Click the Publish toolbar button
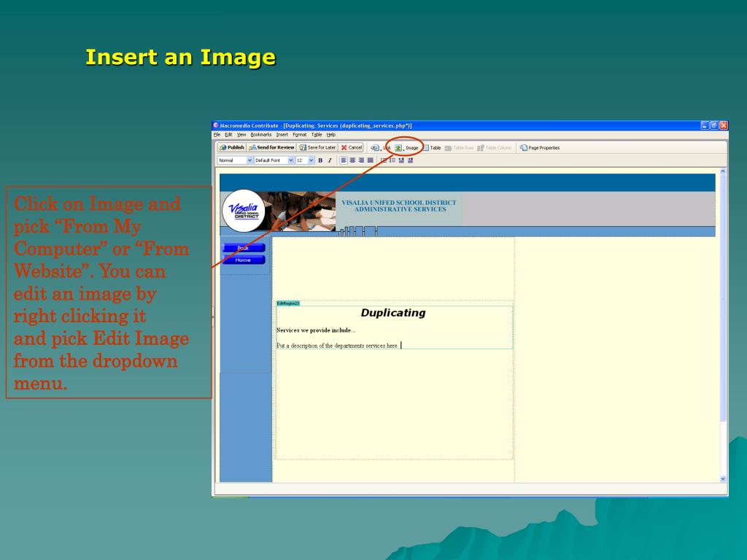This screenshot has width=747, height=560. (x=231, y=147)
